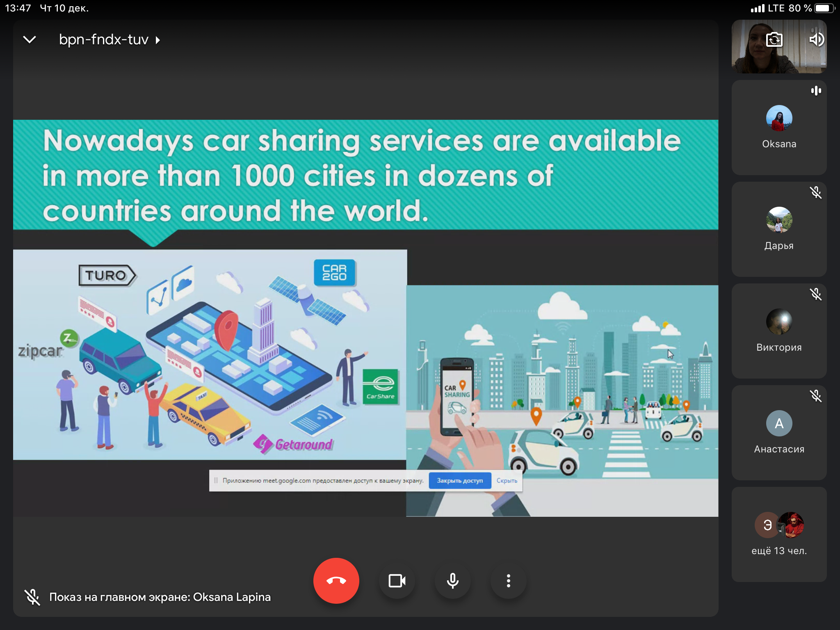
Task: Open the self-view video thumbnail
Action: click(x=779, y=46)
